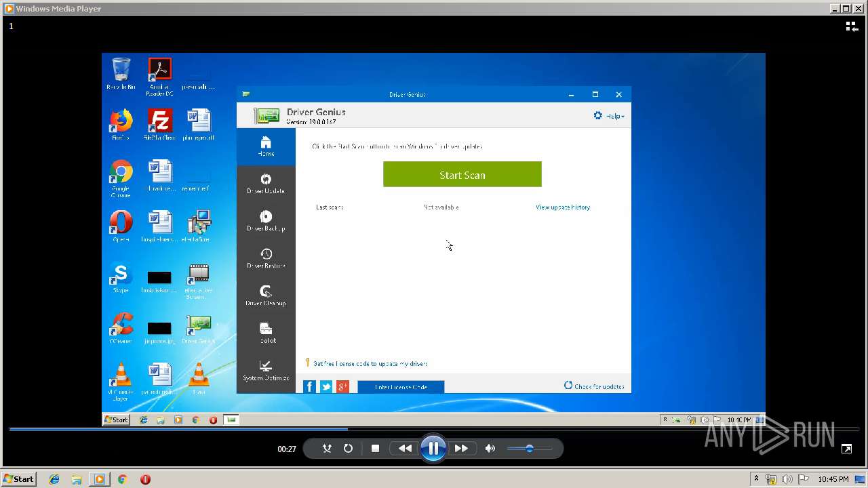The image size is (868, 488).
Task: Select VLC media player desktop icon
Action: [x=121, y=382]
